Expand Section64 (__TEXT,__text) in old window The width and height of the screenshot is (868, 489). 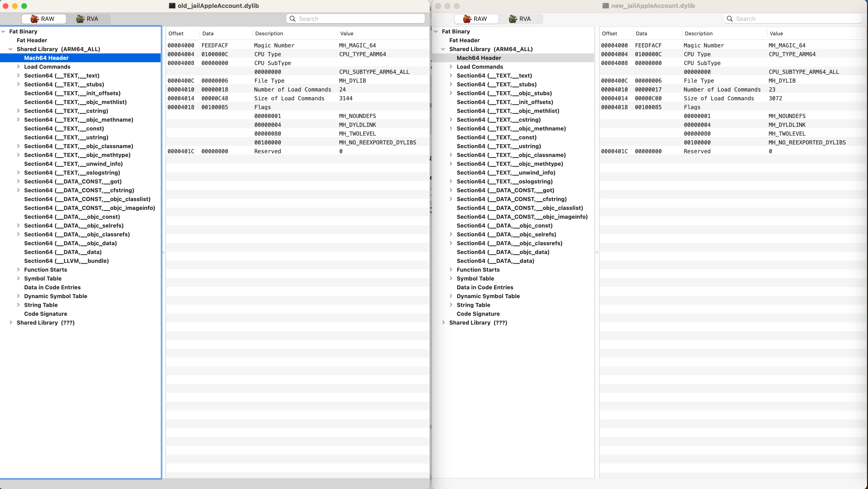[18, 75]
